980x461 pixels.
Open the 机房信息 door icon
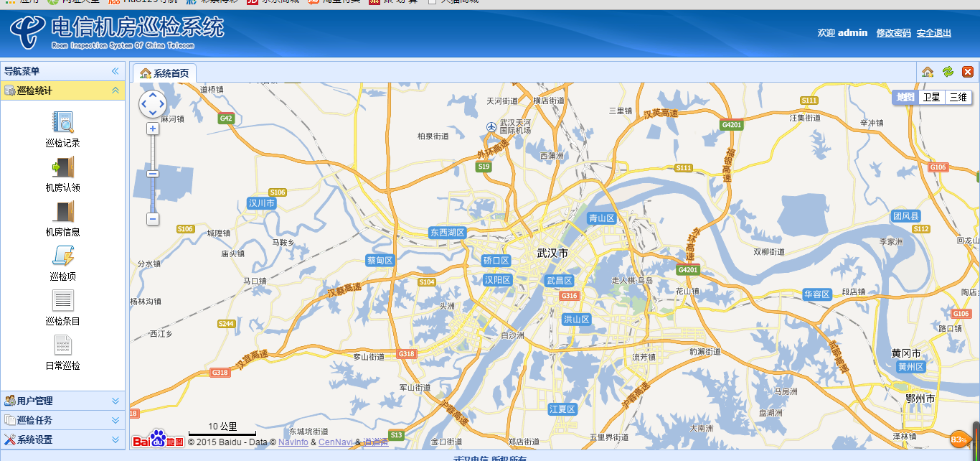pyautogui.click(x=63, y=212)
